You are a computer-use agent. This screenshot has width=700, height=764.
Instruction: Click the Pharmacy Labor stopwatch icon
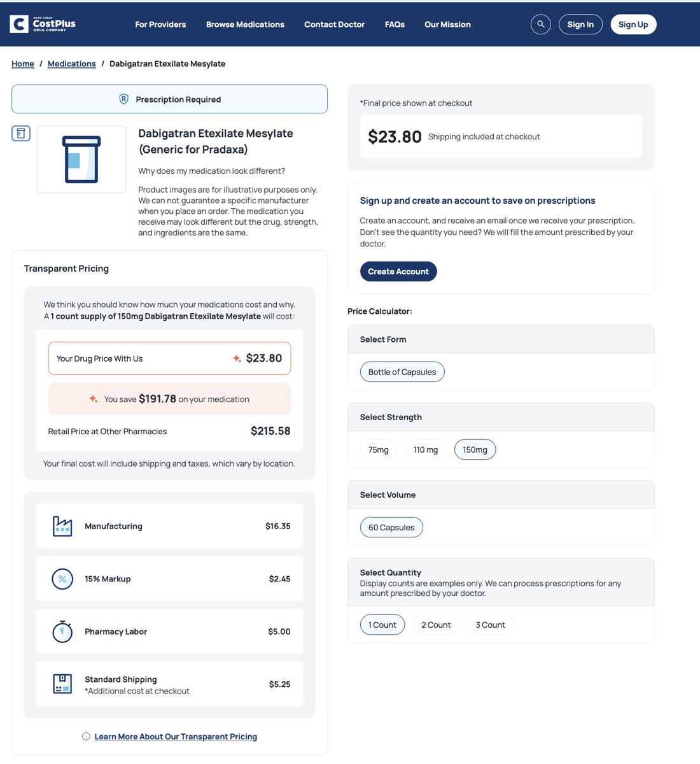coord(62,631)
